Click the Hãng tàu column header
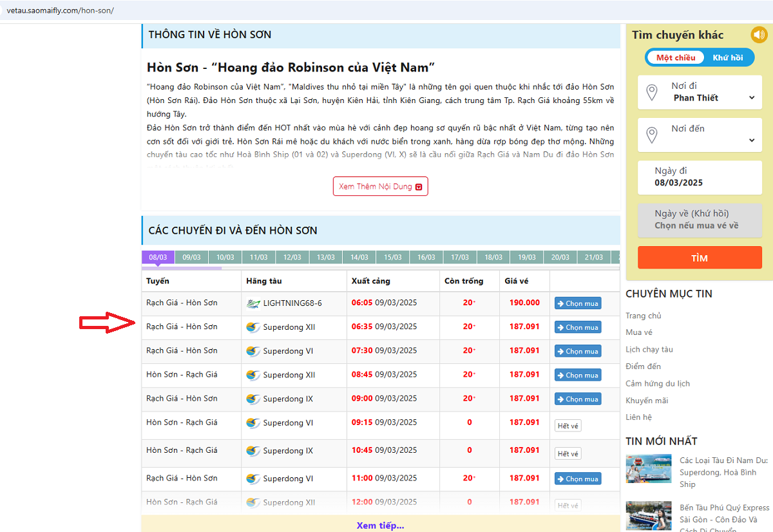Viewport: 773px width, 532px height. pyautogui.click(x=264, y=281)
